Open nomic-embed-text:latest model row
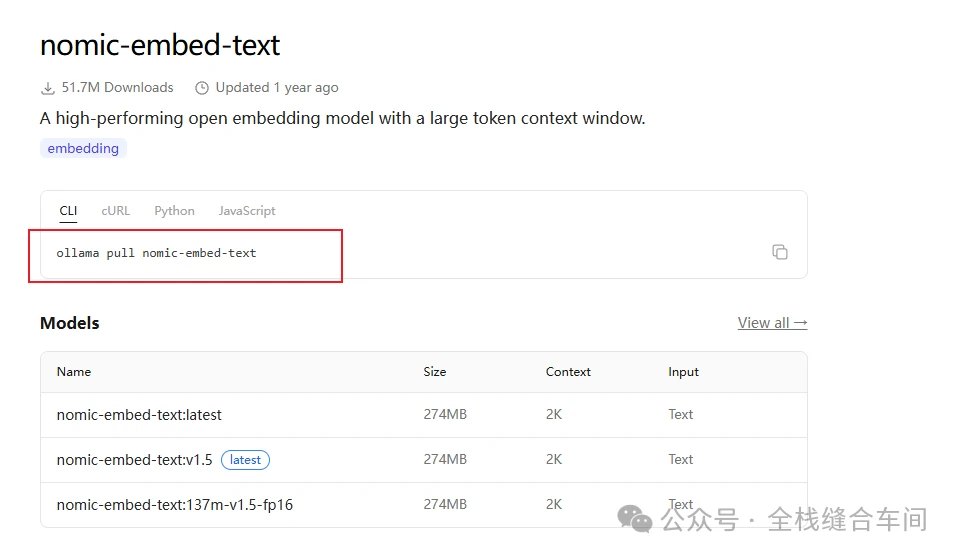This screenshot has height=558, width=958. pyautogui.click(x=424, y=415)
